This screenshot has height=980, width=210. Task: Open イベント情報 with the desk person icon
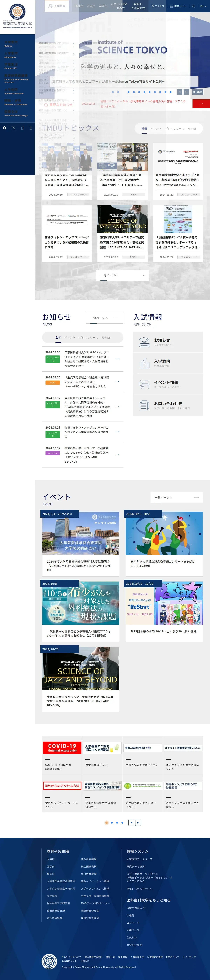coord(168,384)
